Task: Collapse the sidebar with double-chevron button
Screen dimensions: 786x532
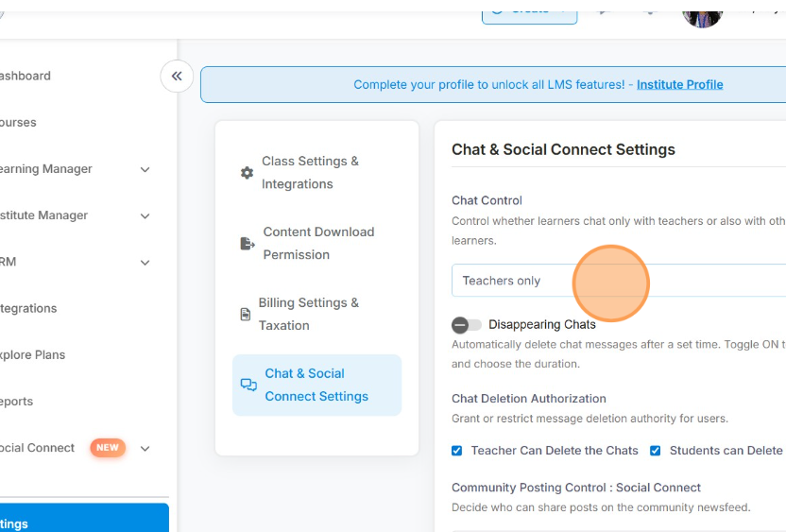Action: 177,77
